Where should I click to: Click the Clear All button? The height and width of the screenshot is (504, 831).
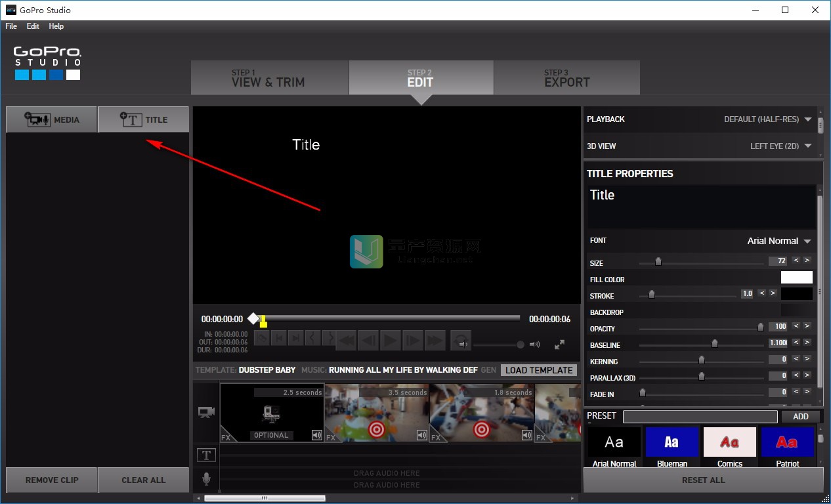point(144,480)
